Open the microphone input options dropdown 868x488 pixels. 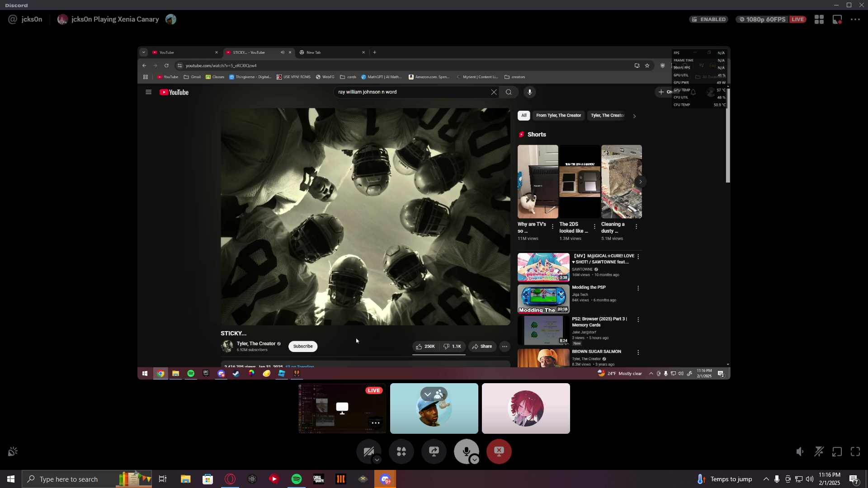(x=474, y=460)
